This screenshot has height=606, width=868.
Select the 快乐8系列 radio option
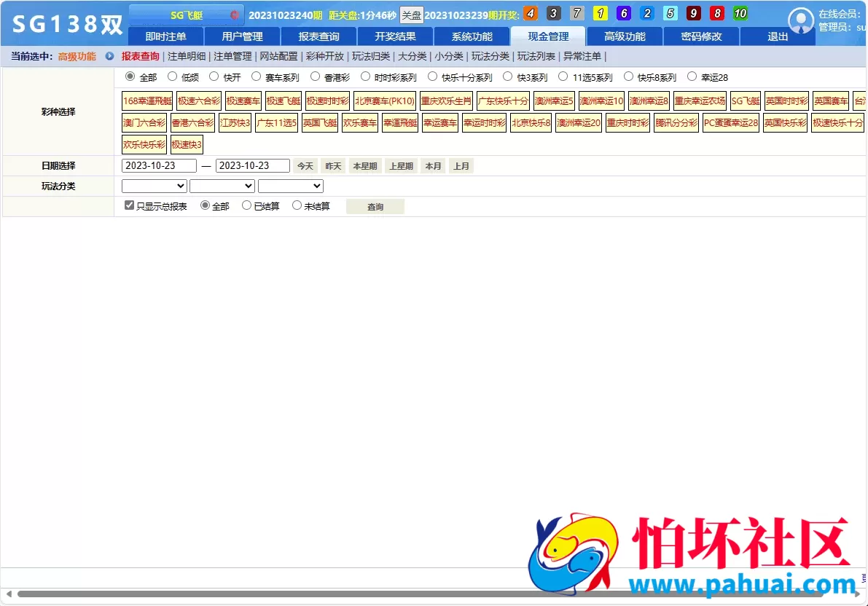[x=628, y=76]
